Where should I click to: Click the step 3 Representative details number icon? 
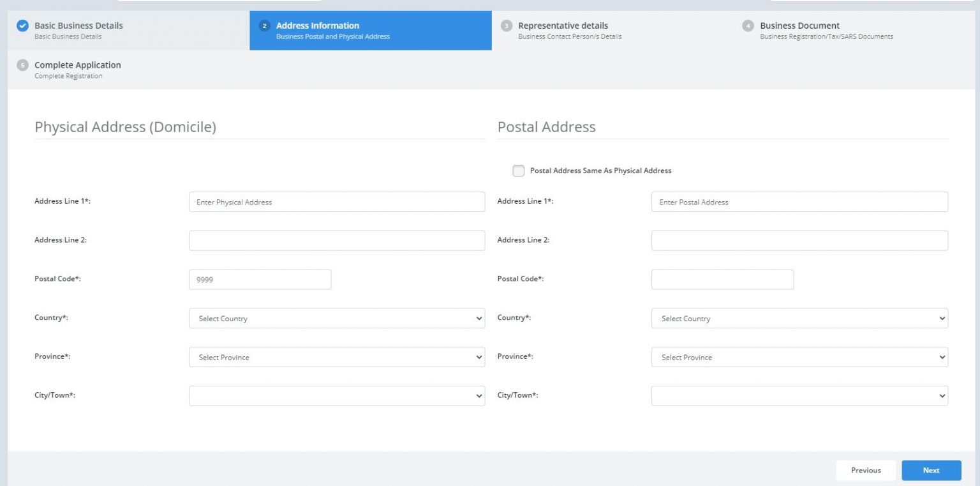[506, 26]
